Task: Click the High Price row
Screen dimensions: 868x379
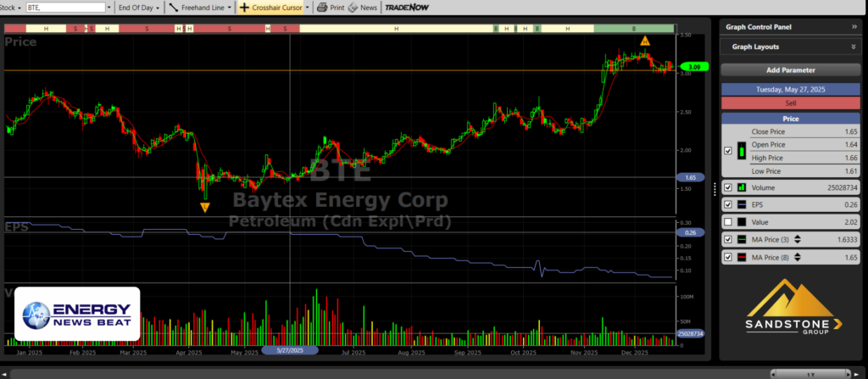Action: [804, 158]
